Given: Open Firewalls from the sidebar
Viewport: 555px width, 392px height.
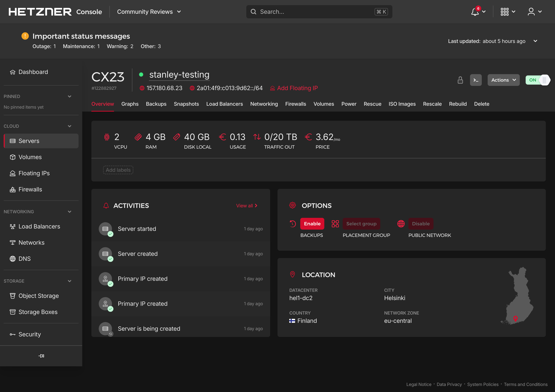Looking at the screenshot, I should point(30,189).
